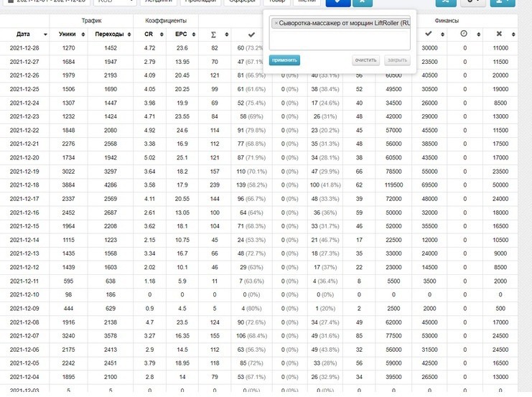
Task: Click the approved finance value 69500
Action: point(429,185)
